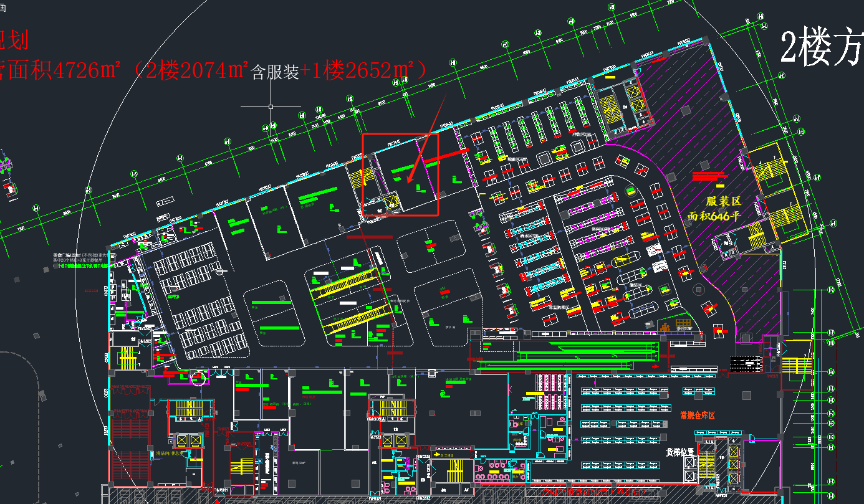This screenshot has width=864, height=504.
Task: Click the crosshair cursor pickbox
Action: tap(271, 107)
